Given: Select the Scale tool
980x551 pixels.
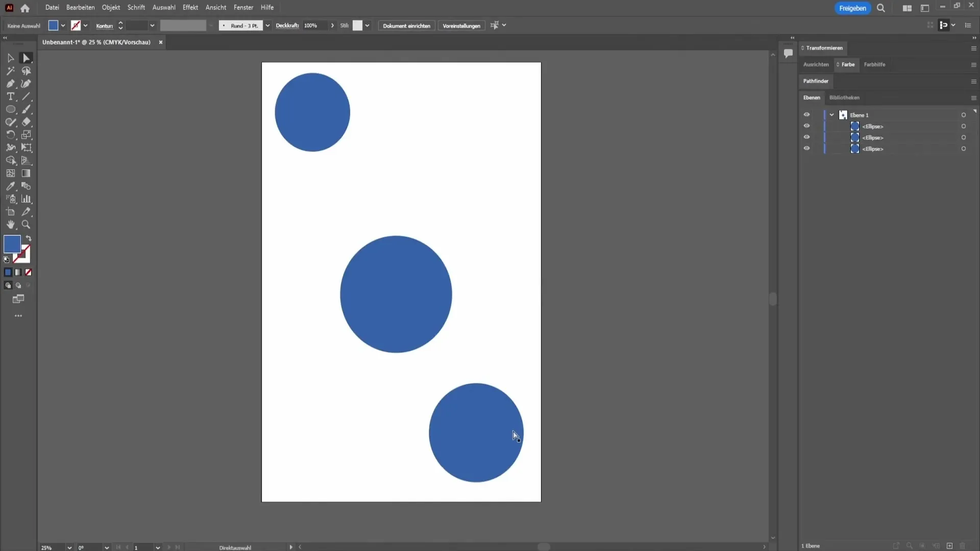Looking at the screenshot, I should pos(26,135).
